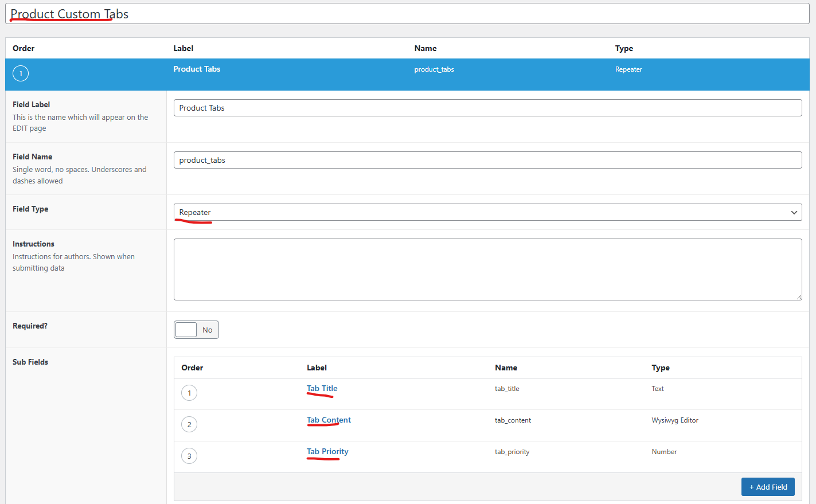This screenshot has width=816, height=504.
Task: Click the Field Name input box
Action: 487,160
